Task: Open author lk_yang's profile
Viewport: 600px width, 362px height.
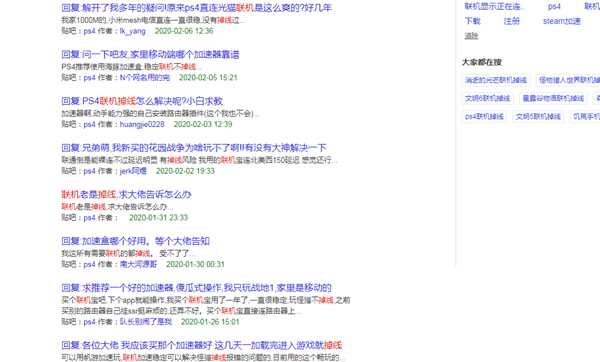Action: (132, 31)
